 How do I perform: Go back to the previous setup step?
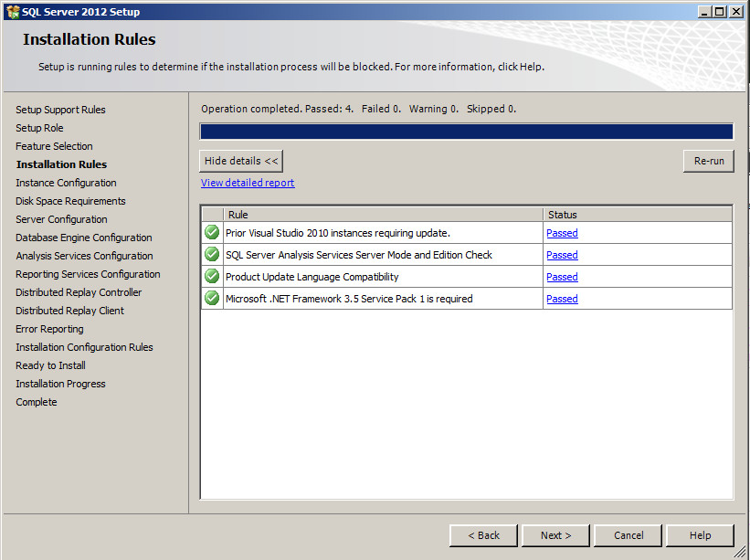483,535
